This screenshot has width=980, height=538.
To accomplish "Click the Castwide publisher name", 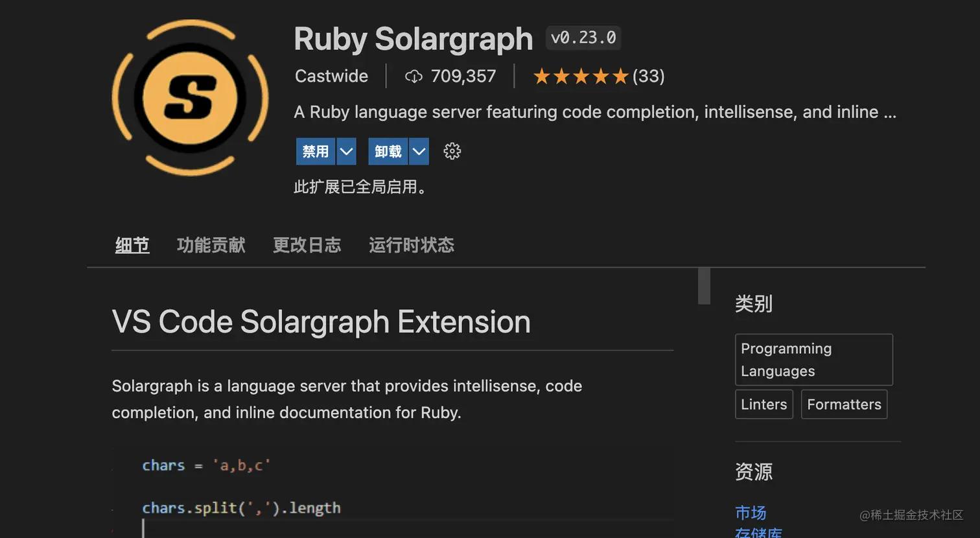I will pyautogui.click(x=331, y=76).
